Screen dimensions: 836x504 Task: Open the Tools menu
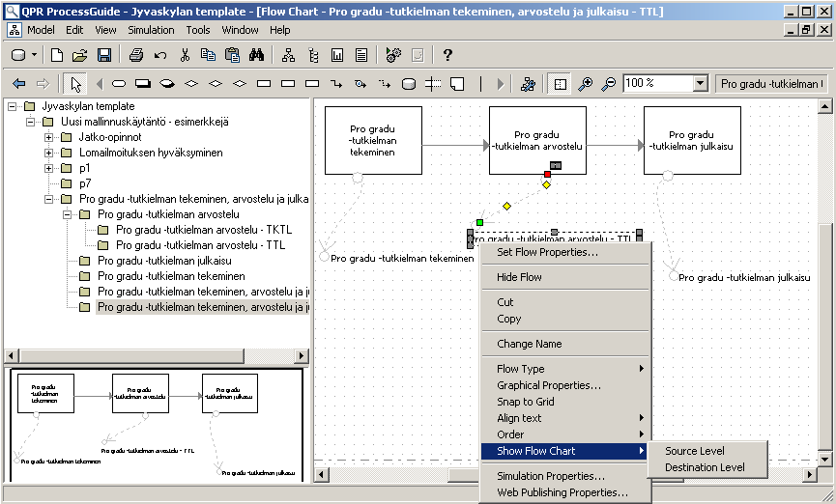198,30
